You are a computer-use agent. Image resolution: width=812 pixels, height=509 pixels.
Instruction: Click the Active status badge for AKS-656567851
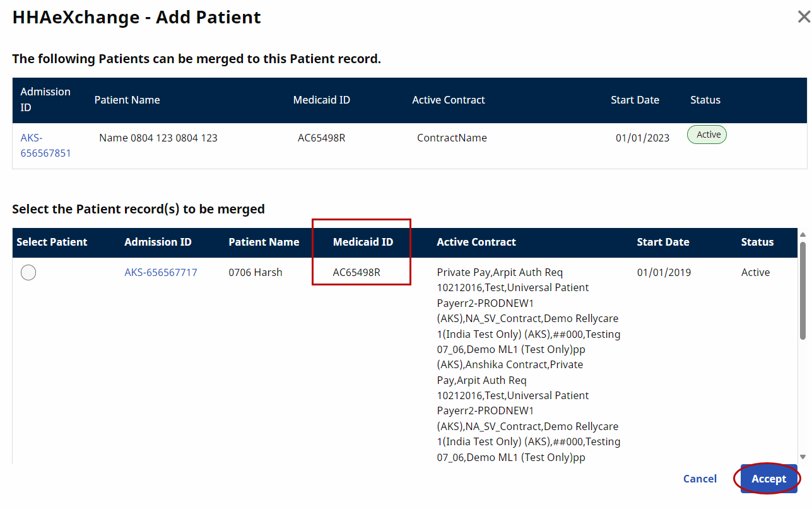click(707, 135)
